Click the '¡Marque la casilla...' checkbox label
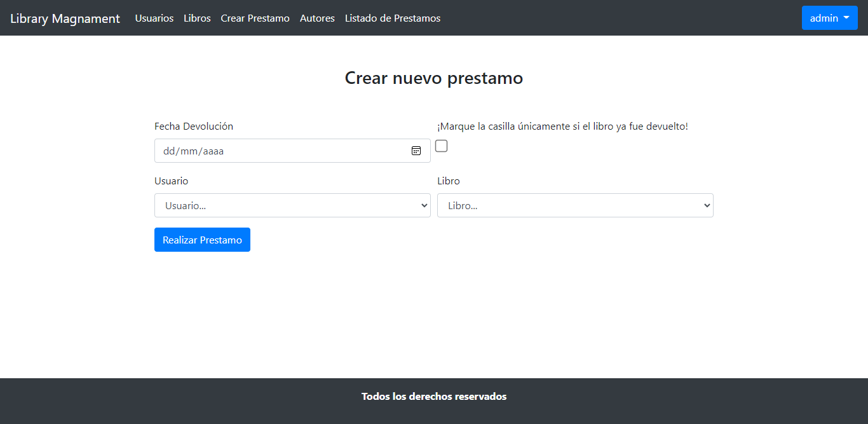Viewport: 868px width, 424px height. pyautogui.click(x=562, y=127)
